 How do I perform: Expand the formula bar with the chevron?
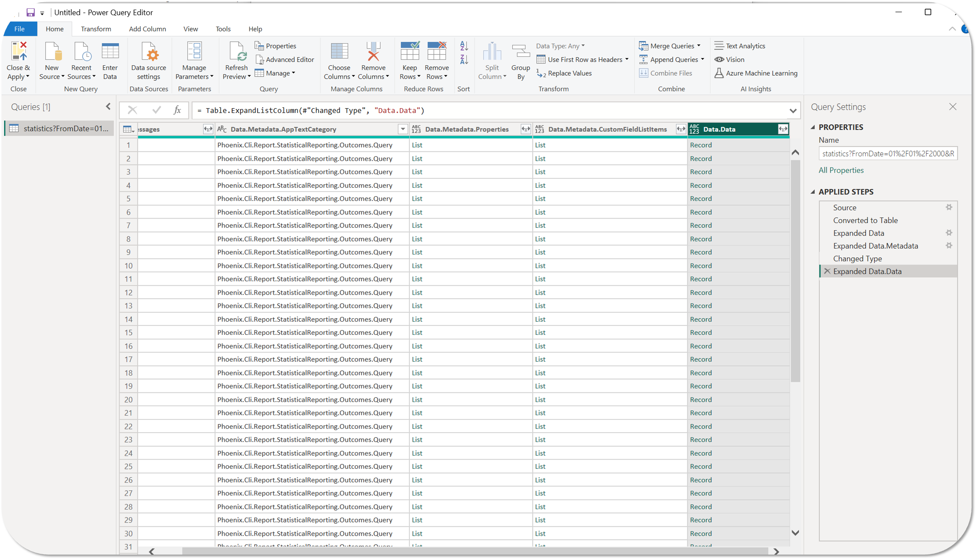[x=793, y=111]
